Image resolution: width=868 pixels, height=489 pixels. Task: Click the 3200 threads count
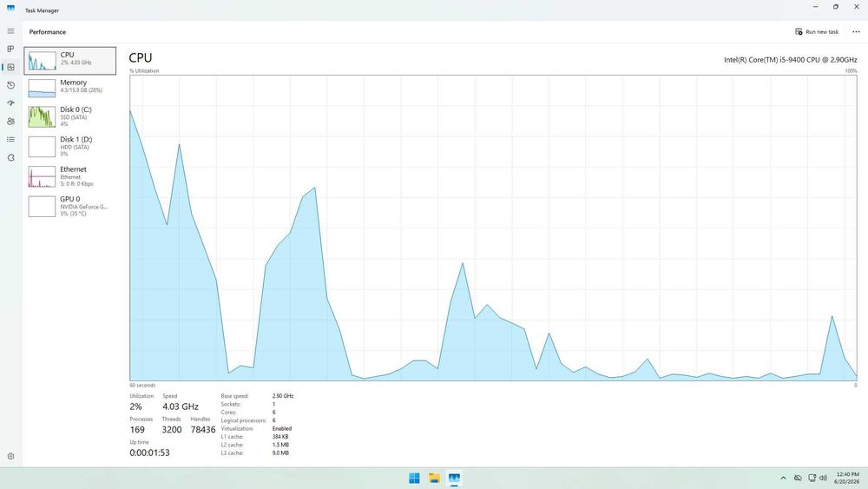(x=172, y=430)
